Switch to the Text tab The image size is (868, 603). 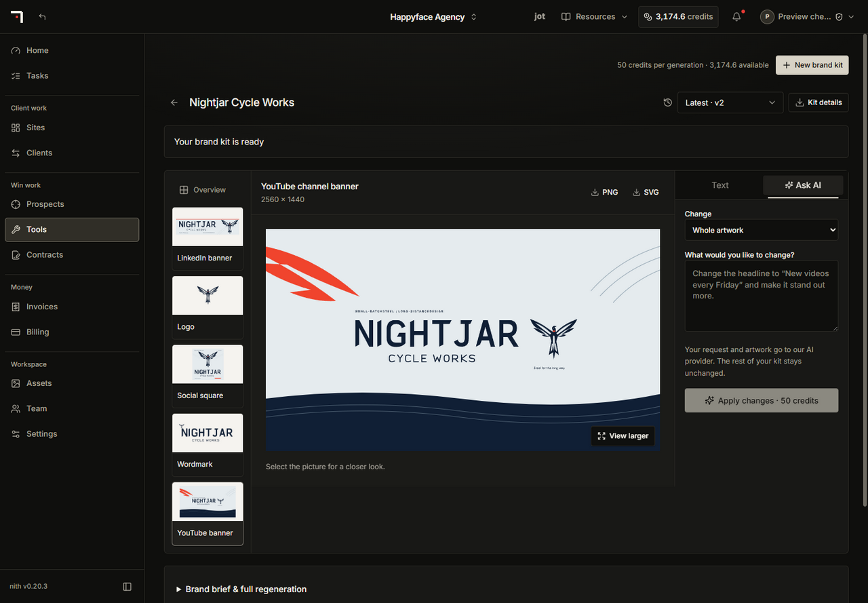point(720,185)
